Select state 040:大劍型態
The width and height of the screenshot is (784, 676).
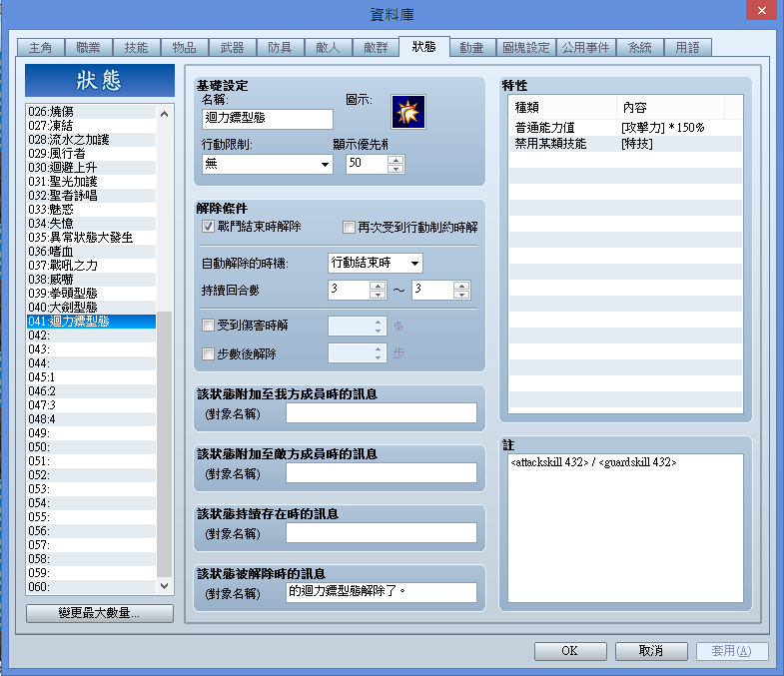tap(92, 308)
